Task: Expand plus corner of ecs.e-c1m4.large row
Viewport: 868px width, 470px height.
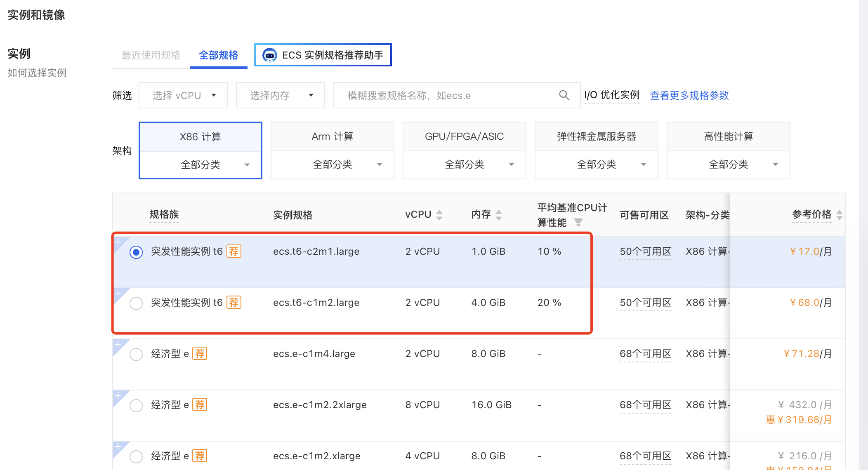Action: (x=118, y=344)
